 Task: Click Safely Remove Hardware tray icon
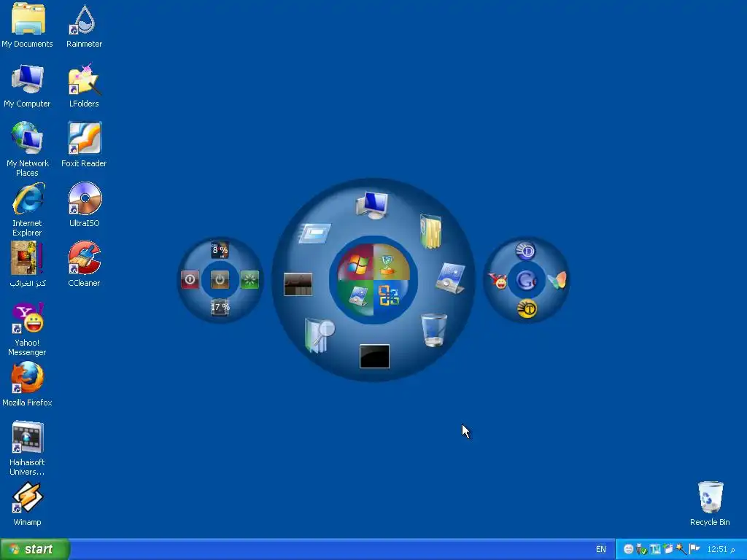[641, 550]
